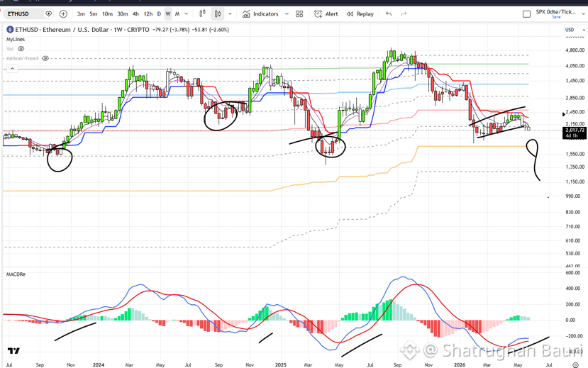Choose the bars chart style icon
The height and width of the screenshot is (368, 588).
coord(202,14)
